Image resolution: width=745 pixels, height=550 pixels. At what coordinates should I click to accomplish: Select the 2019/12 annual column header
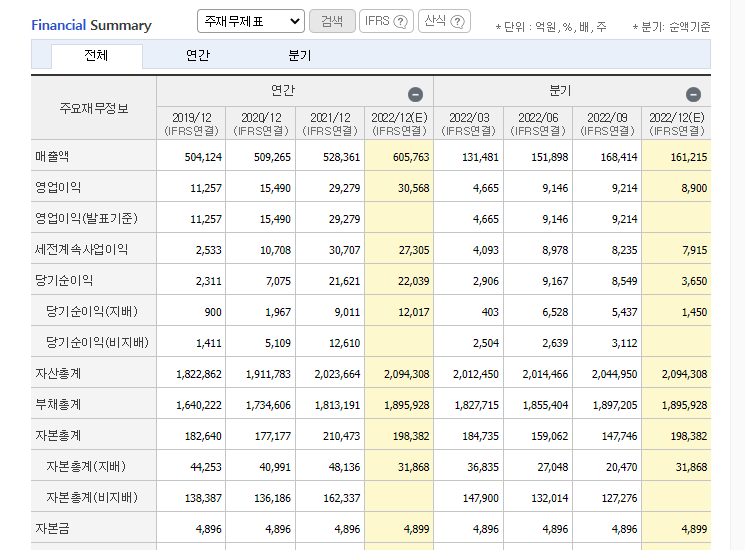[x=191, y=123]
